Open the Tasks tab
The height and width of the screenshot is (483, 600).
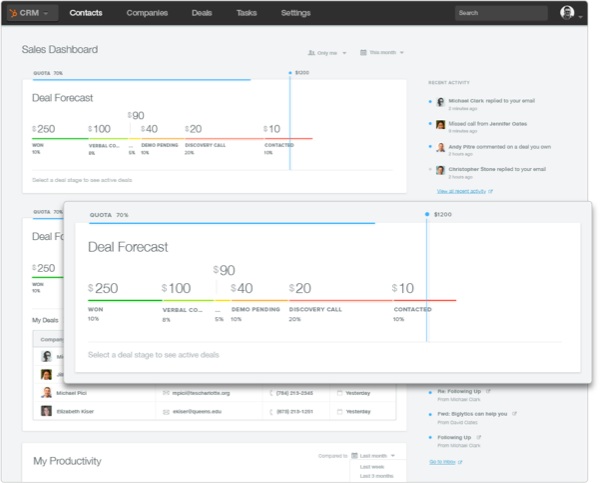click(246, 13)
